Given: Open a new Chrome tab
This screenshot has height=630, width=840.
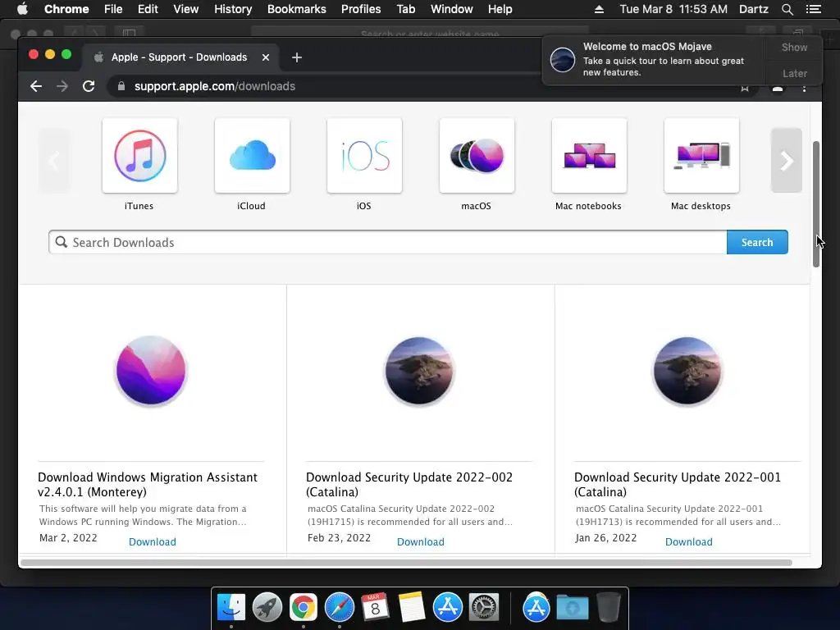Looking at the screenshot, I should [x=297, y=57].
